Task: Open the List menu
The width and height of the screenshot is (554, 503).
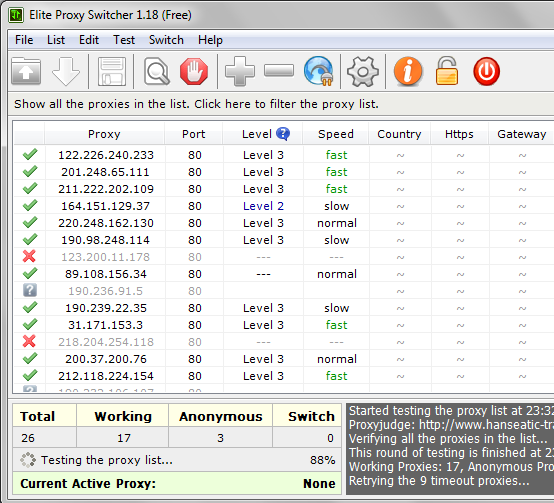Action: coord(56,40)
